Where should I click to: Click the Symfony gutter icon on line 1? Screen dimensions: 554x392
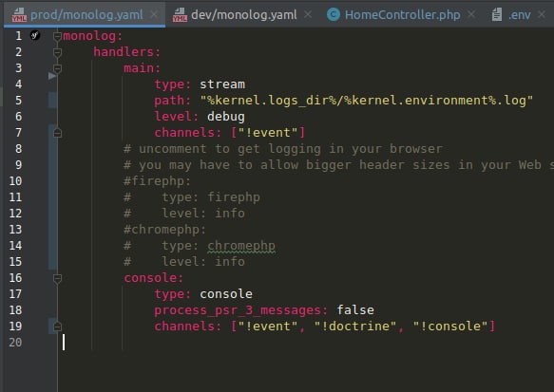tap(35, 35)
